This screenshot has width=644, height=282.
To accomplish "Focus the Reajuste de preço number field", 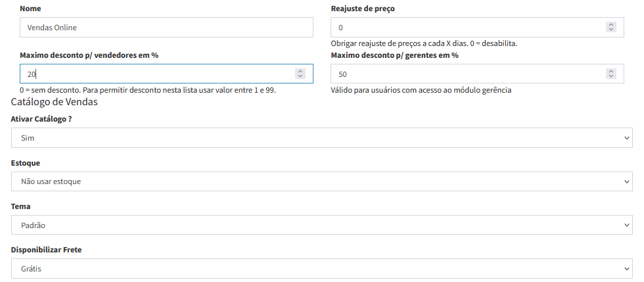I will click(467, 28).
